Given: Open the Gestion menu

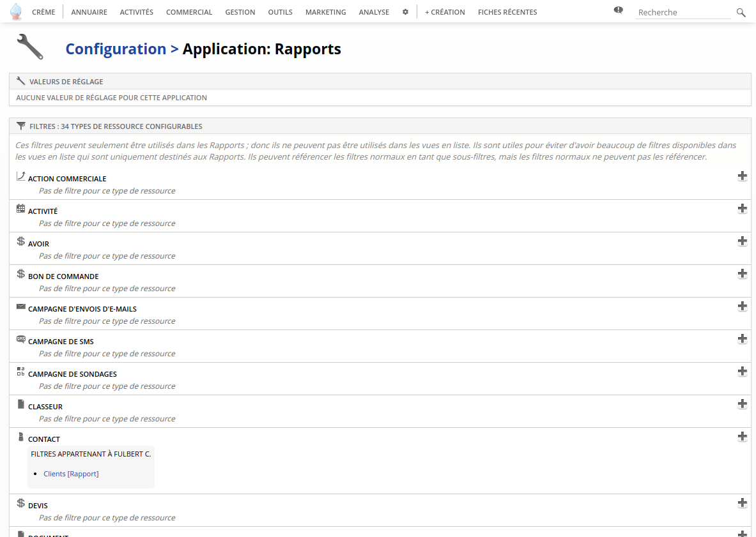Looking at the screenshot, I should tap(240, 12).
